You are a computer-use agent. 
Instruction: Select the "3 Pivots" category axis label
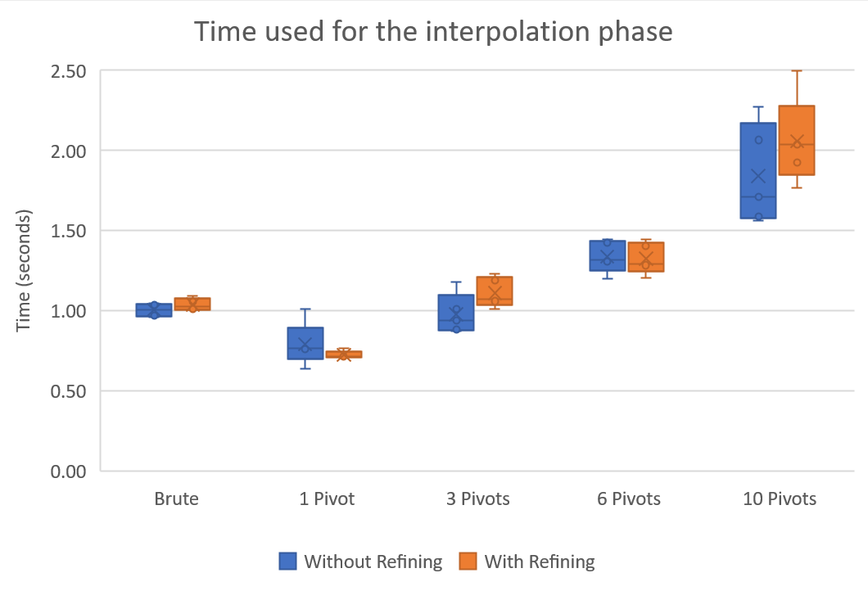pyautogui.click(x=477, y=498)
